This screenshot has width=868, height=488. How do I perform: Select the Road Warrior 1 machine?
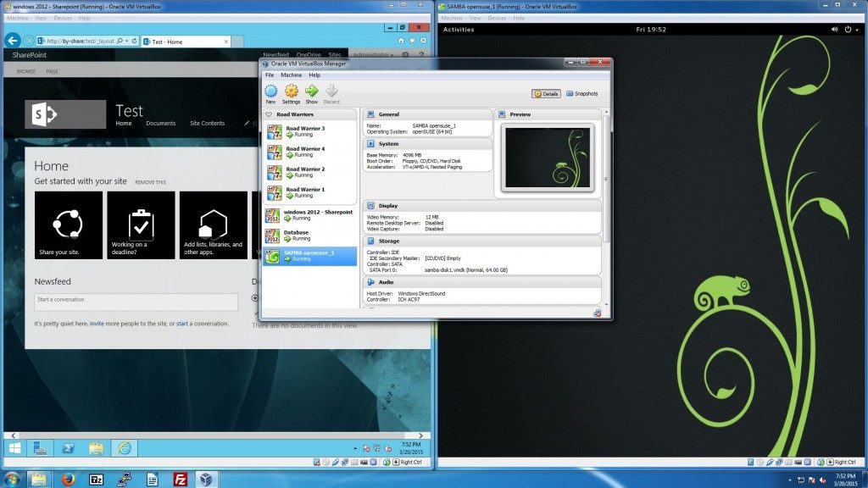(x=310, y=192)
